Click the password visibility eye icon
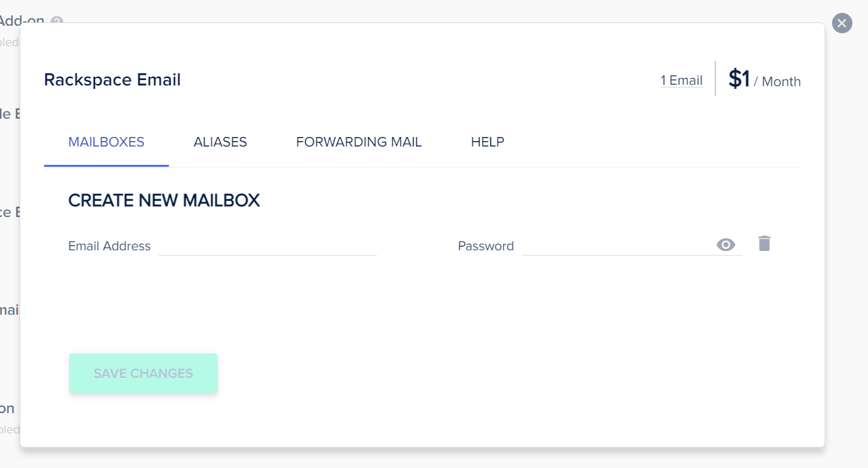Viewport: 868px width, 468px height. (726, 244)
